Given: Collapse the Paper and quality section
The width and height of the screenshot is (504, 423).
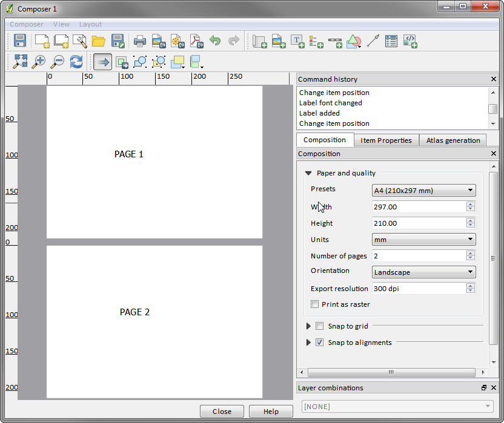Looking at the screenshot, I should tap(308, 173).
